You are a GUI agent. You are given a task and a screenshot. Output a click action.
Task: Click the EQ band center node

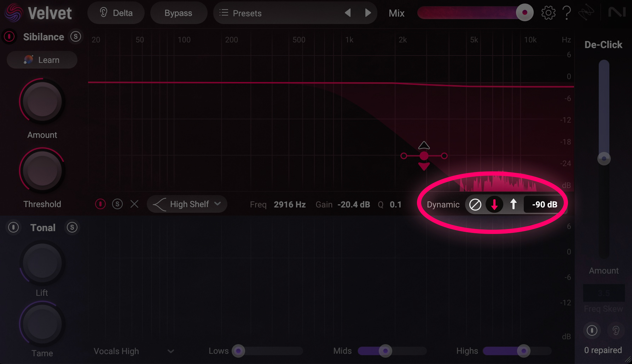pos(424,156)
